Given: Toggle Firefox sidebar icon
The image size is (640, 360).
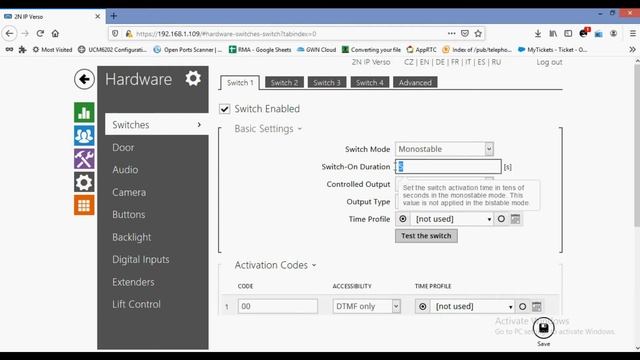Looking at the screenshot, I should click(x=568, y=33).
